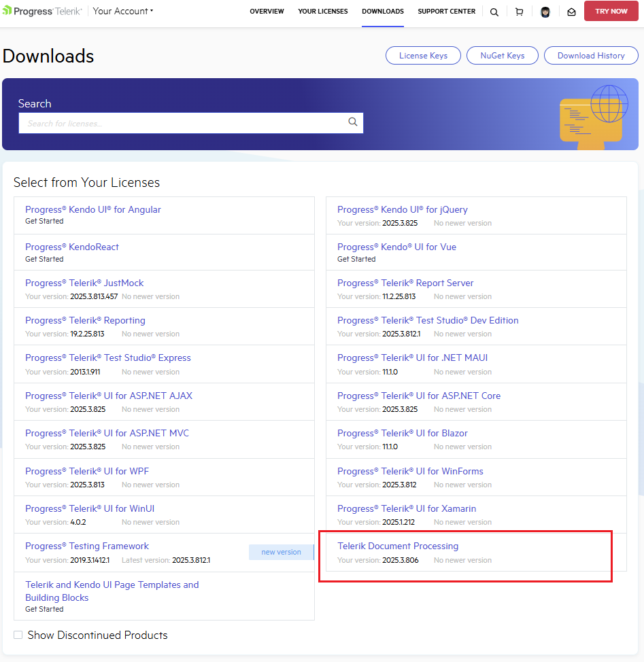This screenshot has width=644, height=662.
Task: Click the user profile avatar
Action: pyautogui.click(x=545, y=12)
